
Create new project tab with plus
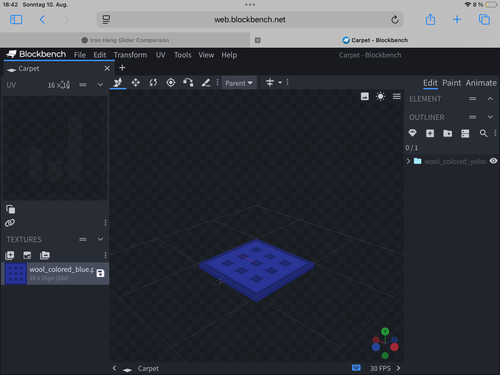click(x=122, y=68)
